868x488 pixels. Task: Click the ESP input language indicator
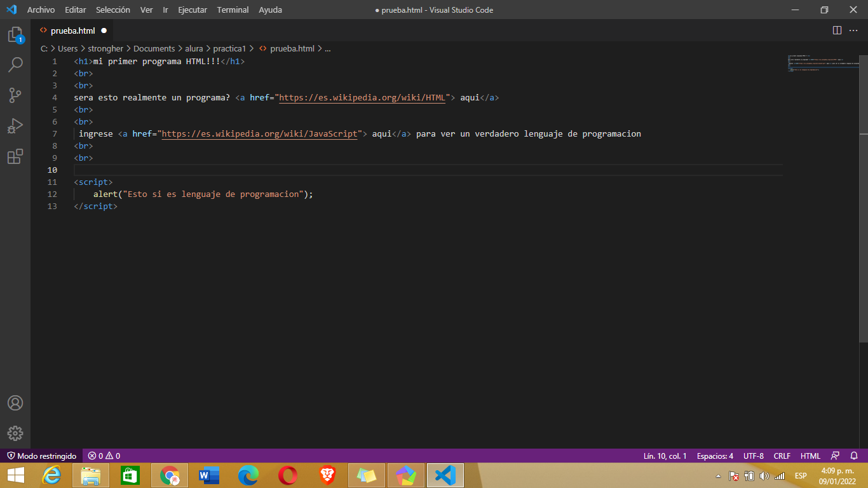coord(801,476)
